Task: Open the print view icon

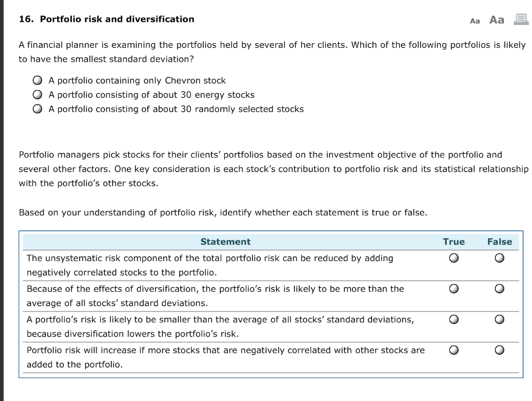Action: [521, 19]
